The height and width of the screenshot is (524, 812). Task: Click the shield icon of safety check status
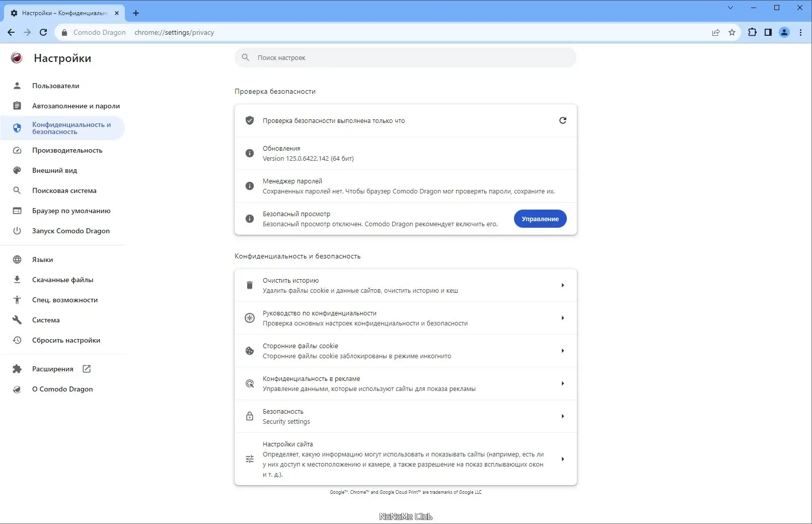(x=250, y=120)
